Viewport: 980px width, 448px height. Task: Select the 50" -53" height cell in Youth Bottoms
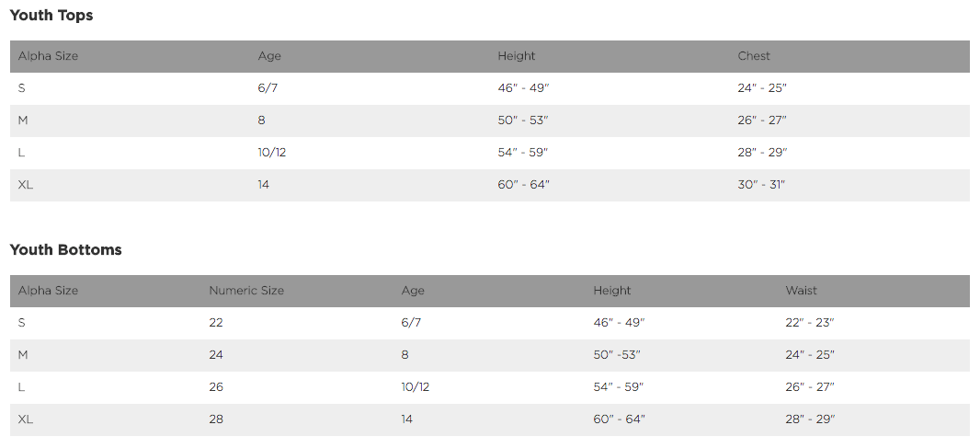click(x=617, y=355)
